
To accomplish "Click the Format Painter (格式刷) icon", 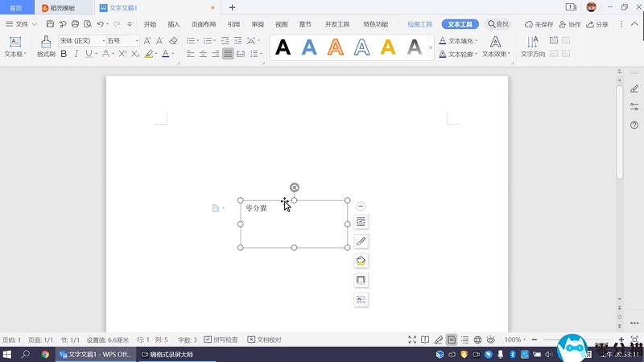I will click(46, 46).
